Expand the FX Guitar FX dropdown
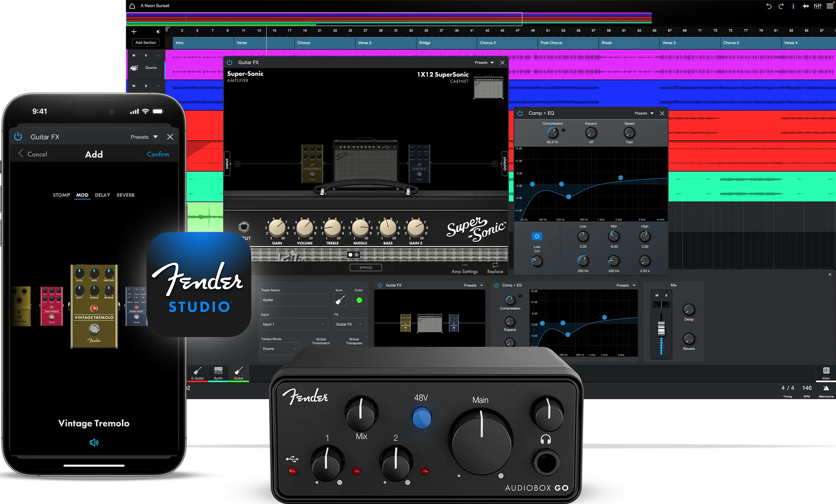 pos(350,324)
